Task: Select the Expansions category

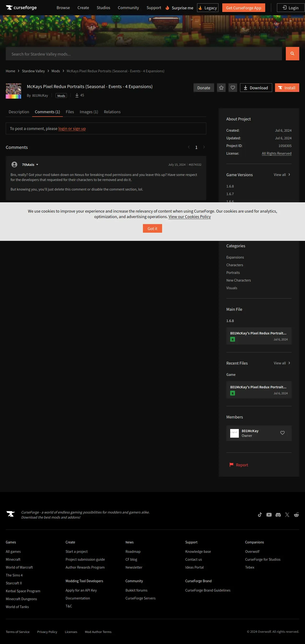Action: [235, 257]
